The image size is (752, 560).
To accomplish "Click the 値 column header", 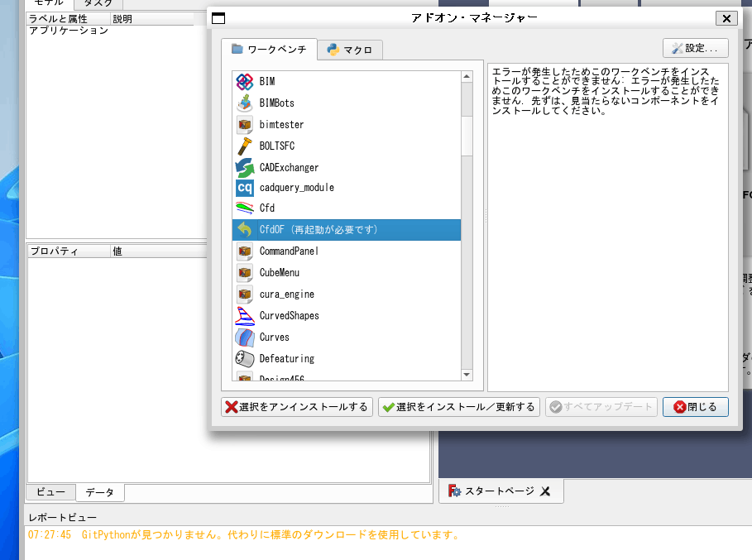I will point(158,251).
